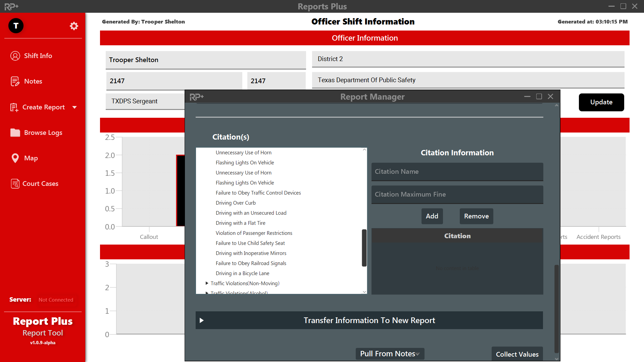Screen dimensions: 644x362
Task: Click the round T profile avatar
Action: click(16, 26)
